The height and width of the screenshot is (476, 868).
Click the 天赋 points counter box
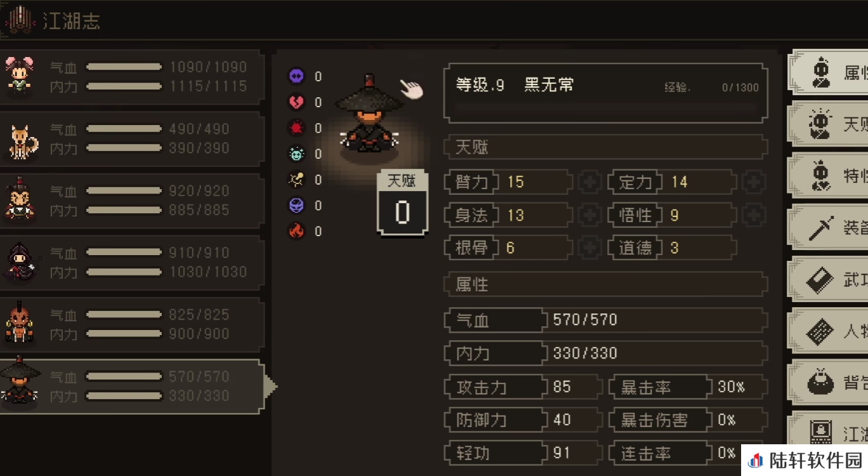pyautogui.click(x=403, y=204)
